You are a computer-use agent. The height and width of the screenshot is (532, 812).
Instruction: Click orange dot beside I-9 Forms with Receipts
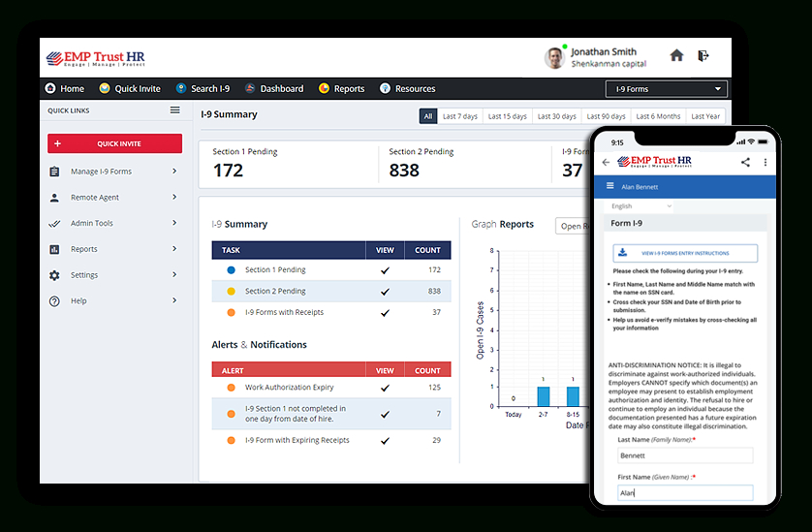(x=231, y=312)
